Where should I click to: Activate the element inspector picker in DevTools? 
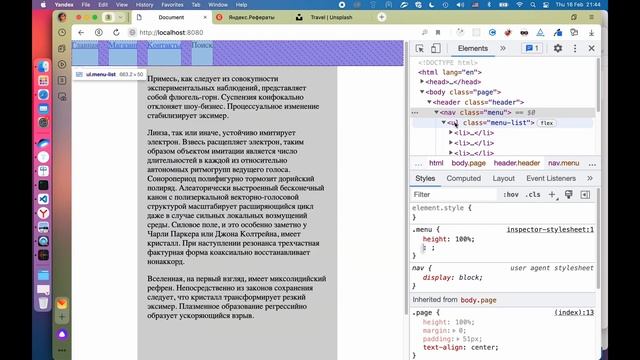420,48
